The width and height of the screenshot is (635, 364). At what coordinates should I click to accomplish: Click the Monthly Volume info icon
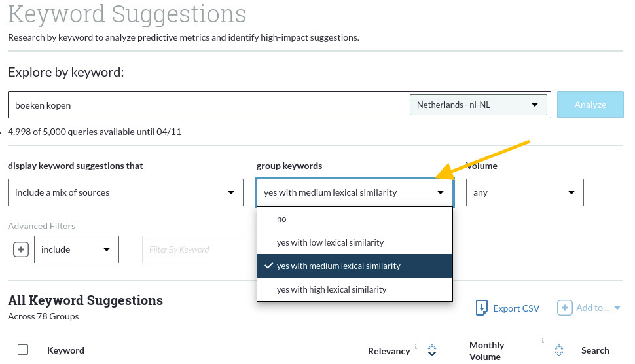pos(543,340)
